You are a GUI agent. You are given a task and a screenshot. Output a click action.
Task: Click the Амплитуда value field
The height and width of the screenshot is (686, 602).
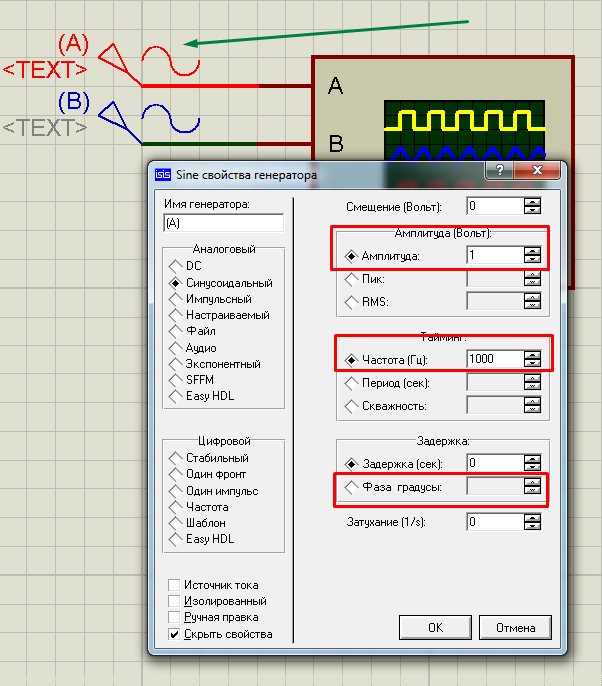[x=495, y=255]
